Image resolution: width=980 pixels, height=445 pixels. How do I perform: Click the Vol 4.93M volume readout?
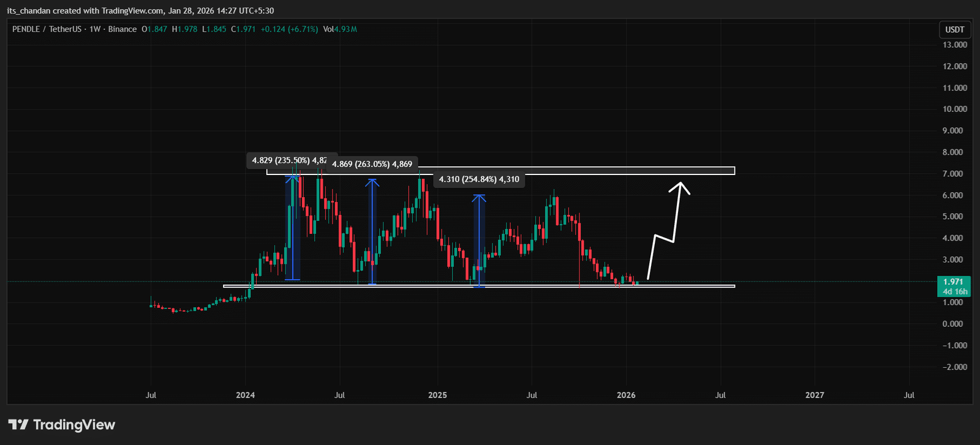[340, 29]
